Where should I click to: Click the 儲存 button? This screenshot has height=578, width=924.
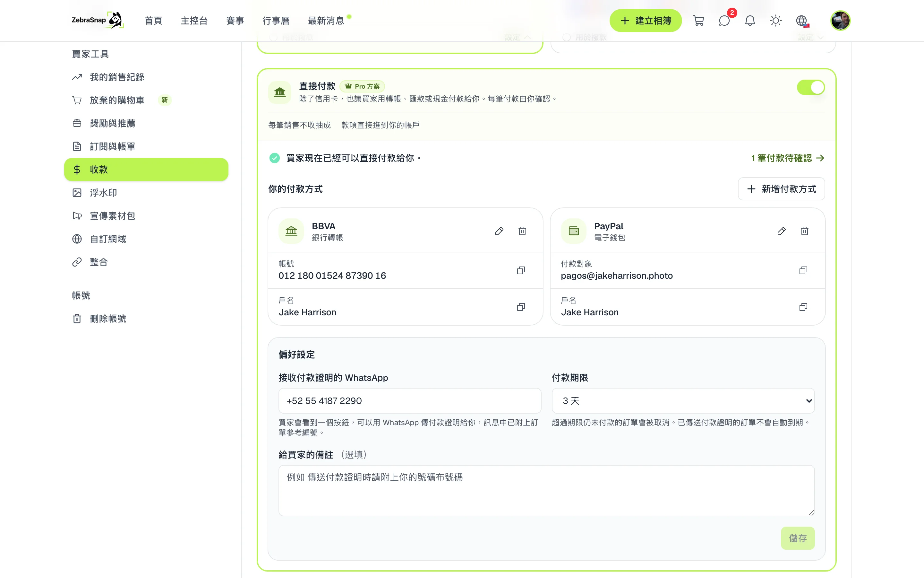(x=798, y=538)
